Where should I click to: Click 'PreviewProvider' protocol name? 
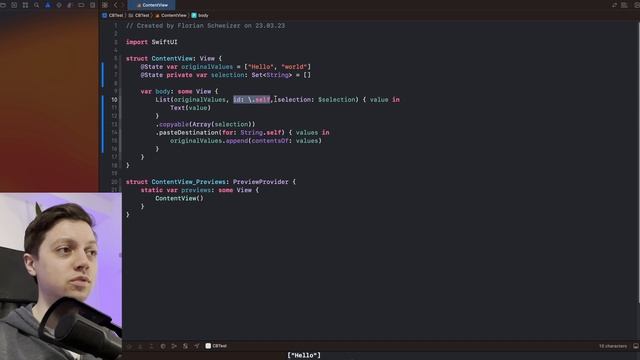pyautogui.click(x=260, y=182)
